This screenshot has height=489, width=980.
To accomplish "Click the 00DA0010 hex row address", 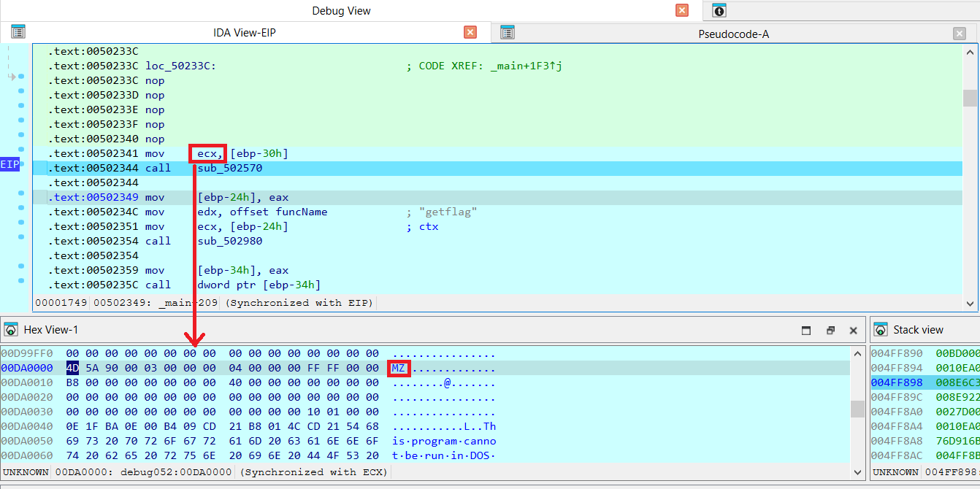I will pos(27,382).
